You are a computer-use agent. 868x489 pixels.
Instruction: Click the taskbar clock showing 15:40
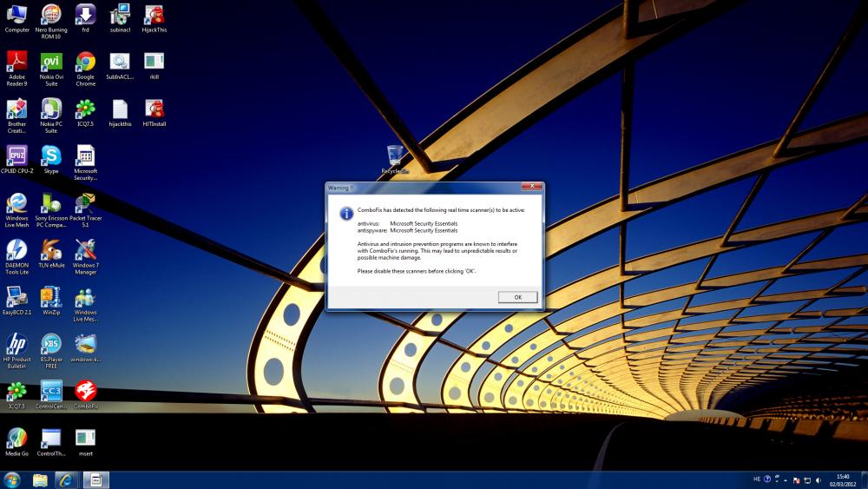[x=842, y=479]
